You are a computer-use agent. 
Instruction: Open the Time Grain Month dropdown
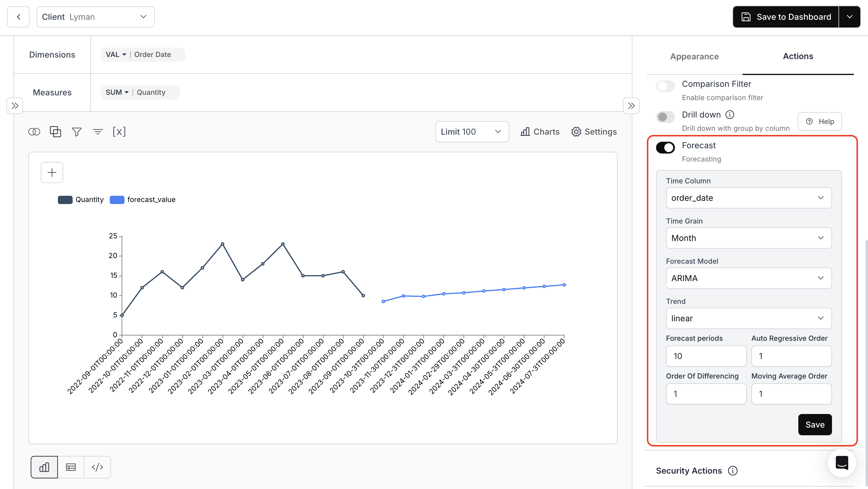(x=748, y=238)
